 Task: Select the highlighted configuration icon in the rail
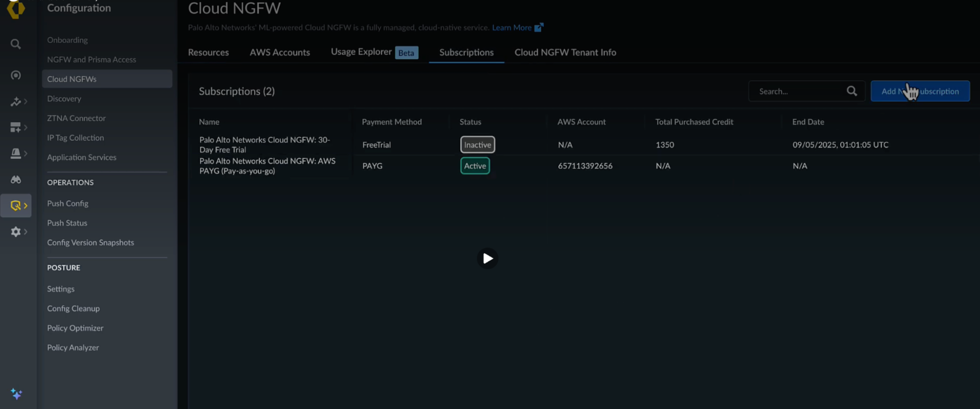tap(15, 205)
